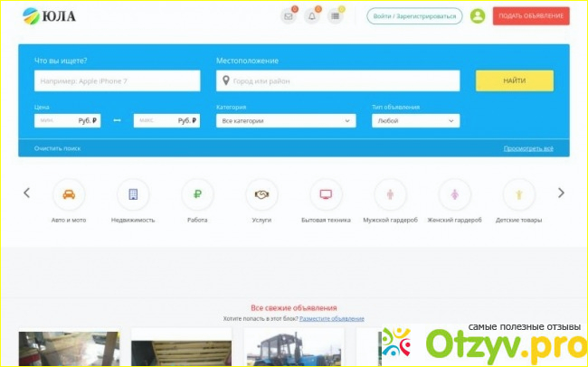Viewport: 588px width, 367px height.
Task: Click the green user profile avatar
Action: click(478, 16)
